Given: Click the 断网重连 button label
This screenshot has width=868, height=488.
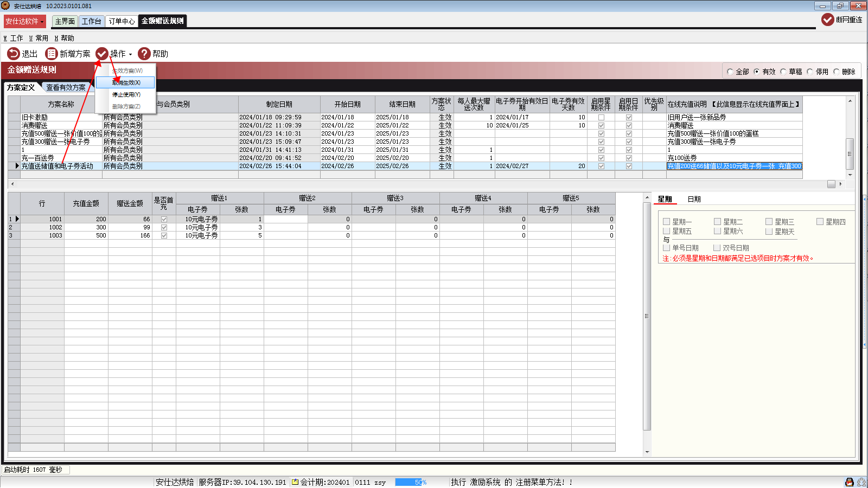Looking at the screenshot, I should click(849, 20).
